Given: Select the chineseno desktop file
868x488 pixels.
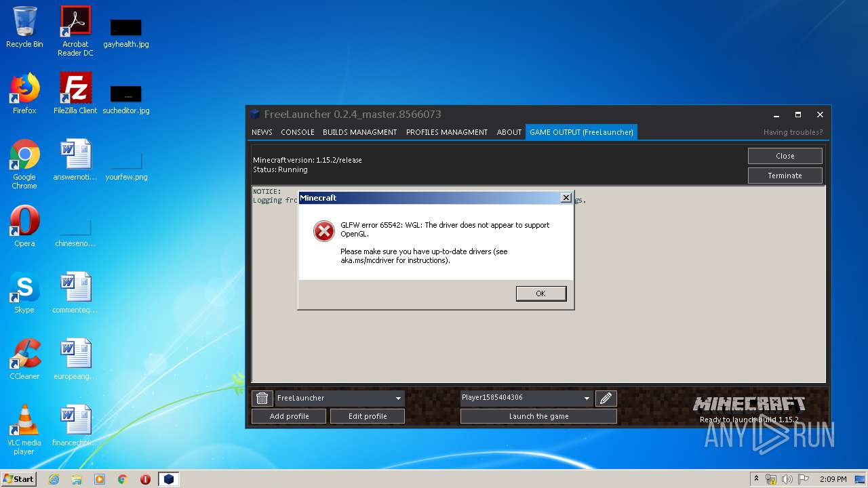Looking at the screenshot, I should click(x=75, y=232).
